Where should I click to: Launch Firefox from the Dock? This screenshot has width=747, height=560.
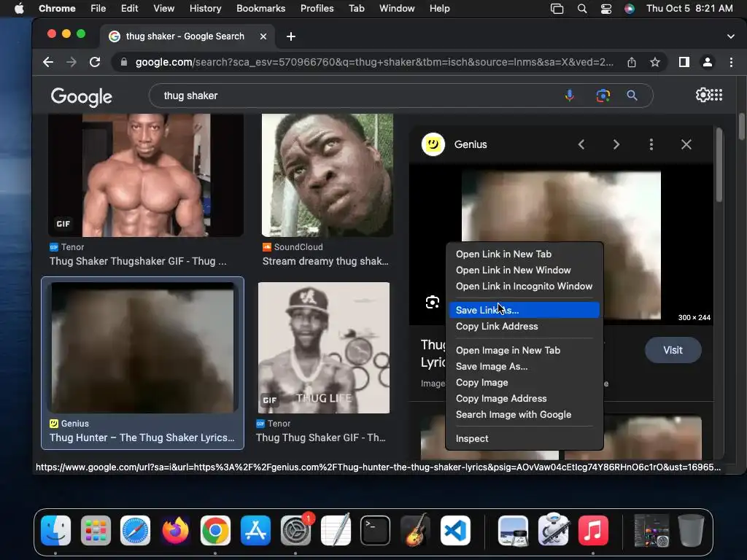(175, 530)
